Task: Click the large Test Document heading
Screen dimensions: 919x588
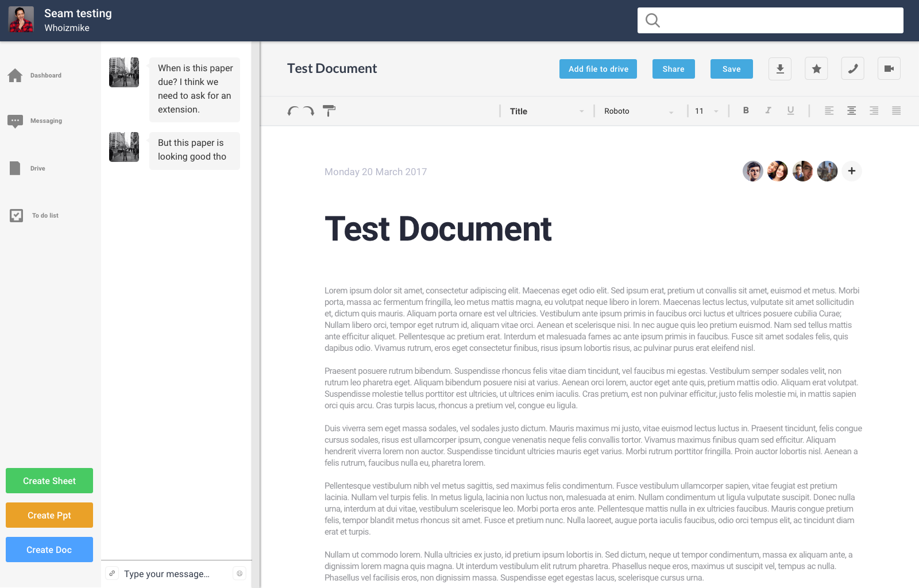Action: (438, 229)
